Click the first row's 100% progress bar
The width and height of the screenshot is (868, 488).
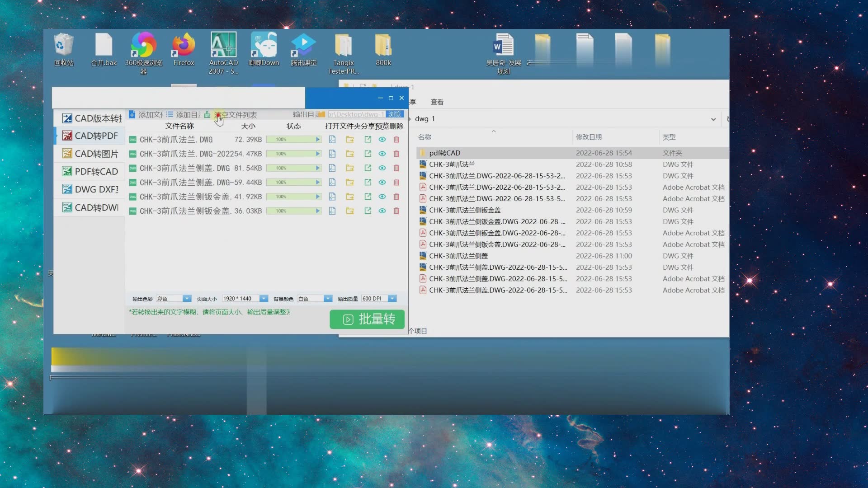293,140
